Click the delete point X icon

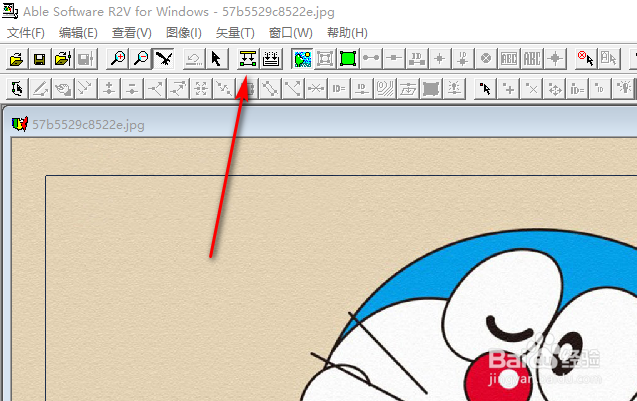[x=531, y=89]
